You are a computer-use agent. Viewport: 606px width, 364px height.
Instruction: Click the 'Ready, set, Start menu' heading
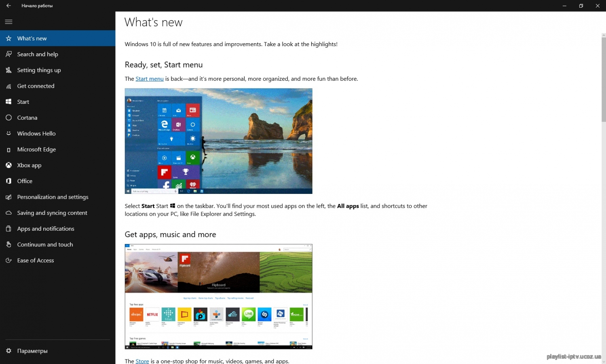click(164, 65)
